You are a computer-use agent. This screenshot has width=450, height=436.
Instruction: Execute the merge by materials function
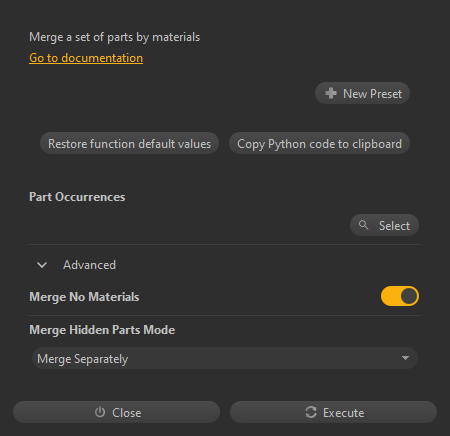pyautogui.click(x=333, y=412)
